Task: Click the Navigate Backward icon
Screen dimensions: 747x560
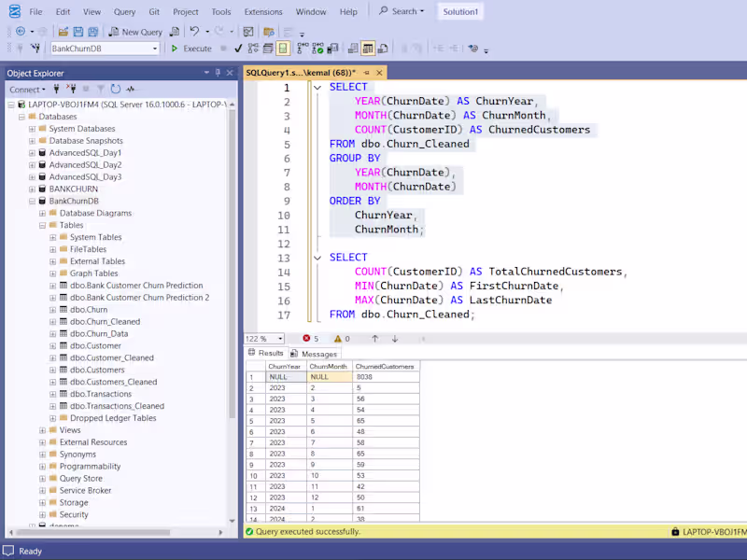Action: click(21, 32)
